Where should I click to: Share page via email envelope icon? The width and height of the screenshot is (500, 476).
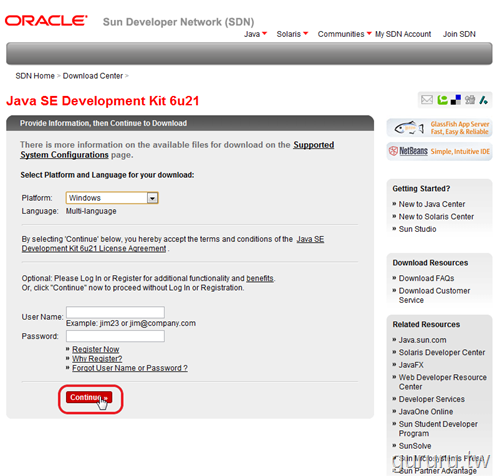(427, 100)
